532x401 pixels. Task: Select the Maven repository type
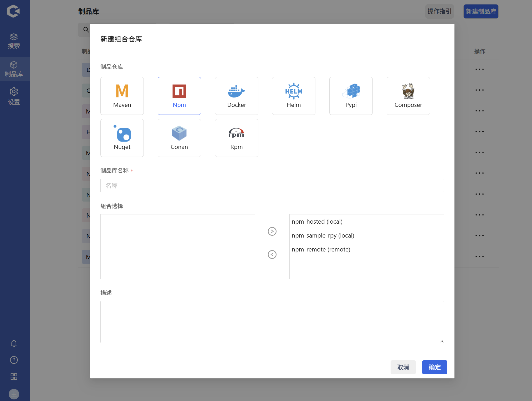click(122, 96)
